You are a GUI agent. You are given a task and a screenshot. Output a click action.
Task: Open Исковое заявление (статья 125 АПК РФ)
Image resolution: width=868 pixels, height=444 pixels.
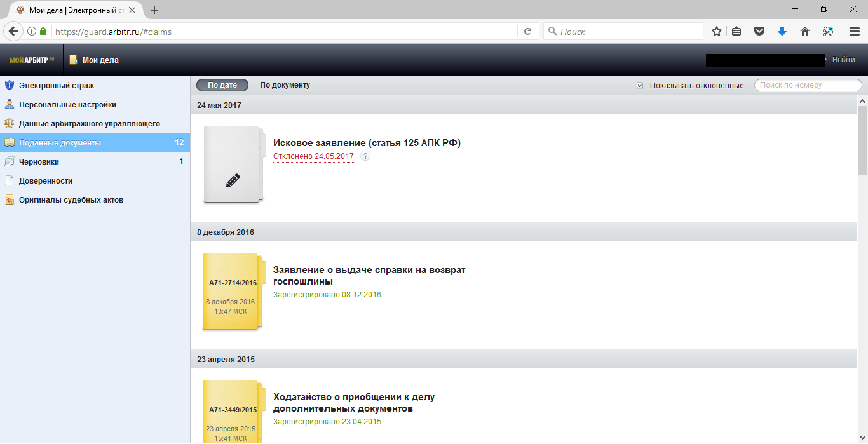pyautogui.click(x=367, y=143)
